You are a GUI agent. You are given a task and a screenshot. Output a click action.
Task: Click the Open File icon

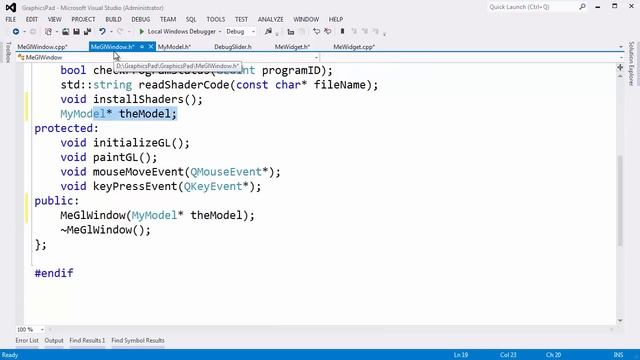coord(65,31)
